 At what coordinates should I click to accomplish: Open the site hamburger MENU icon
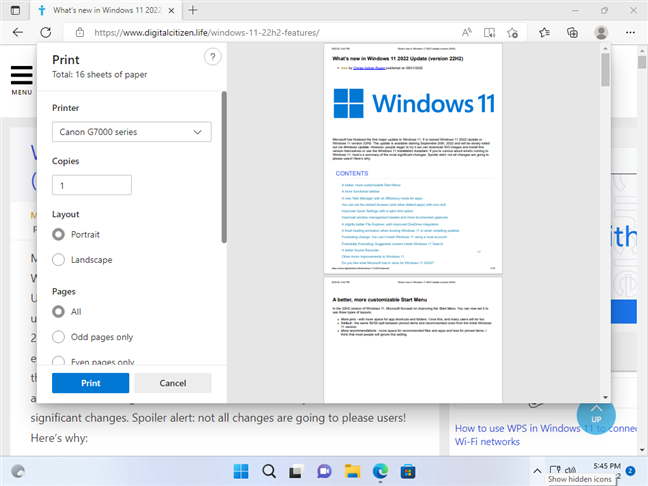[21, 80]
